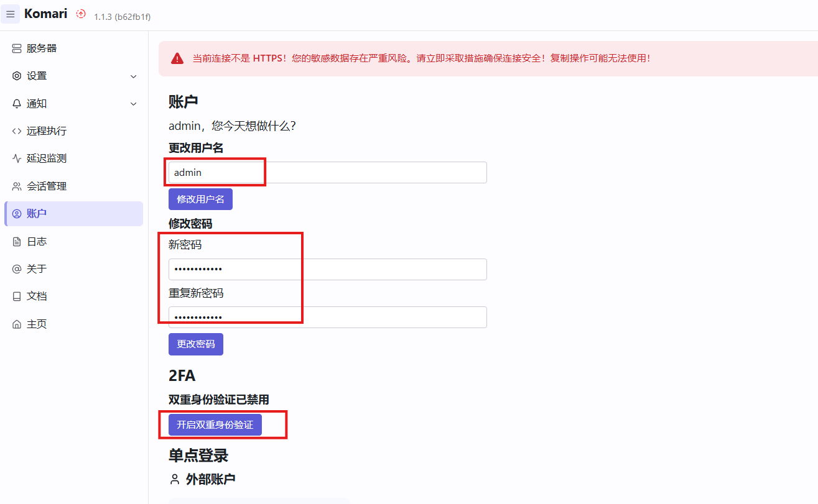
Task: Toggle the sidebar hamburger menu icon
Action: (x=11, y=14)
